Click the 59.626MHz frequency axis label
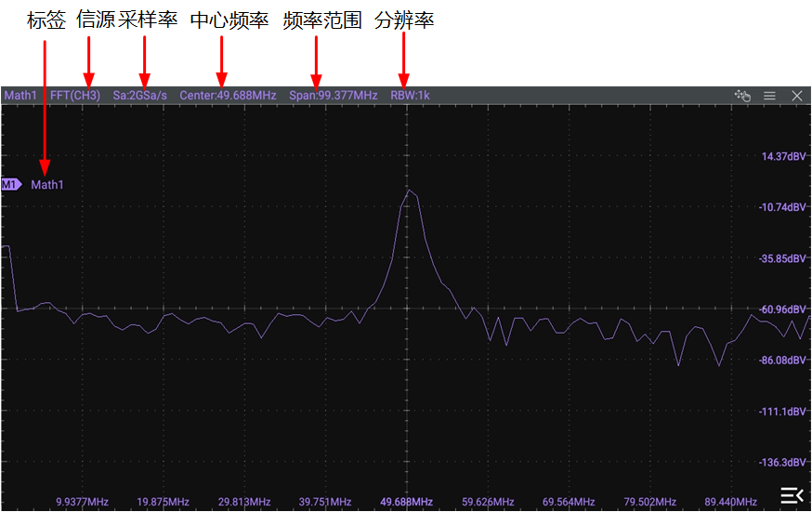The image size is (812, 512). pos(488,502)
